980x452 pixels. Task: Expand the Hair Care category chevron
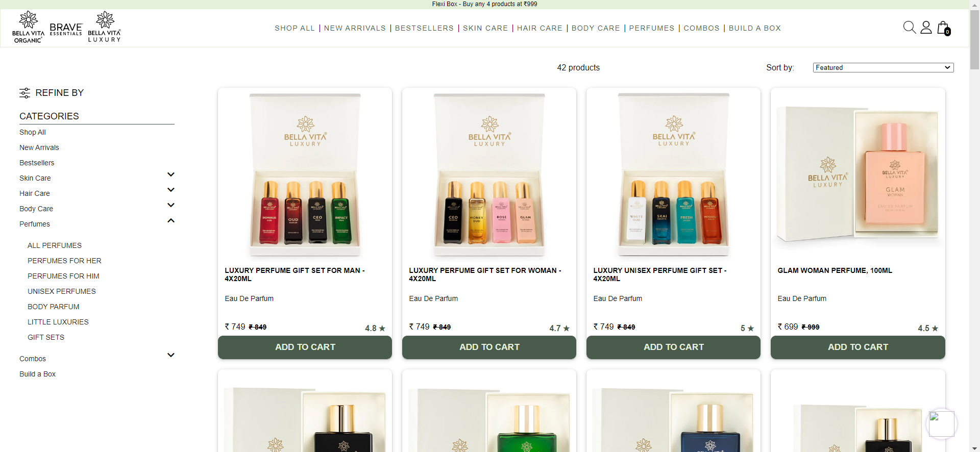[171, 190]
